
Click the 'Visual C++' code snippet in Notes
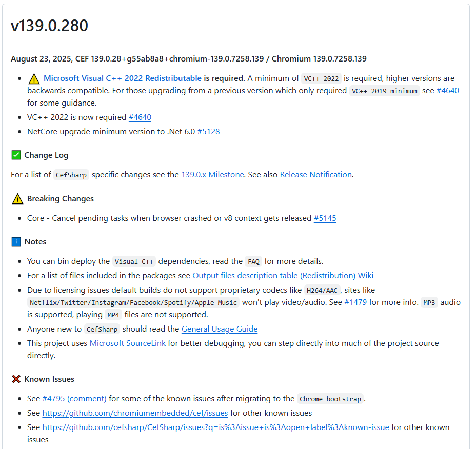pyautogui.click(x=134, y=261)
